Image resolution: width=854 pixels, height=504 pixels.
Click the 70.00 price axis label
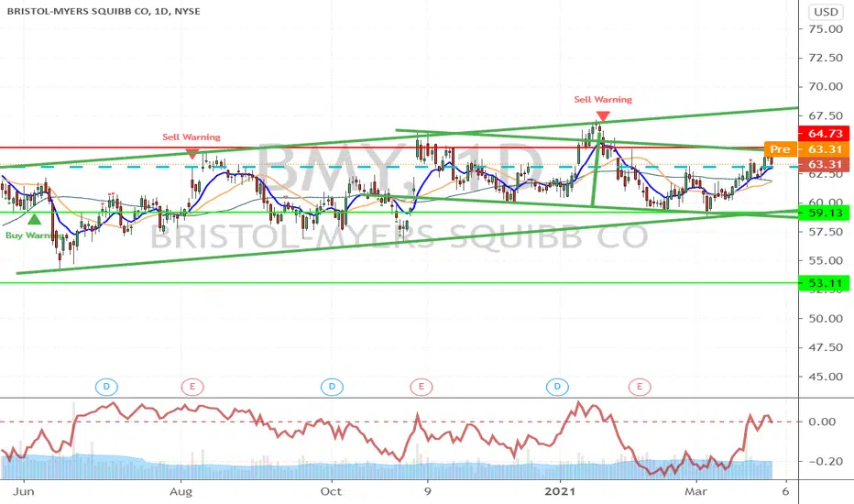click(826, 87)
